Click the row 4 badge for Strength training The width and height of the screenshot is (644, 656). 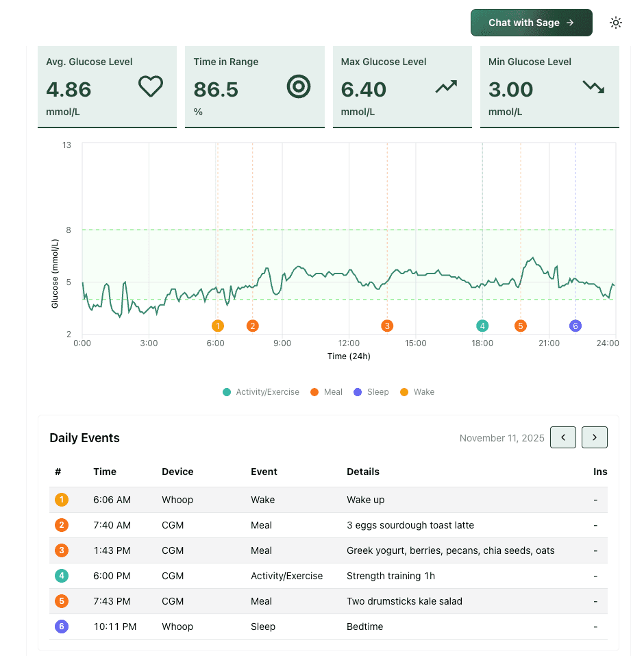pyautogui.click(x=62, y=576)
